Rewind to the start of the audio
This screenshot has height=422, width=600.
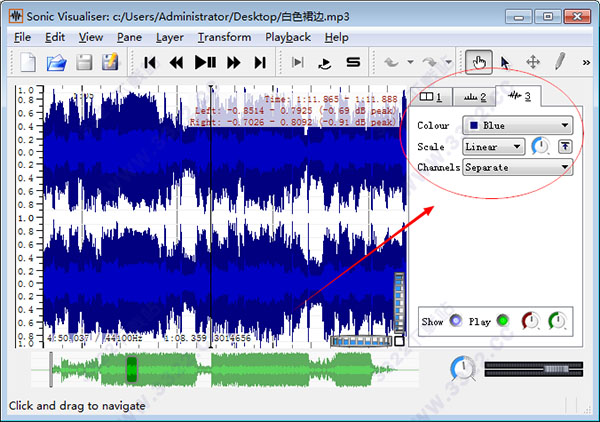[x=150, y=62]
